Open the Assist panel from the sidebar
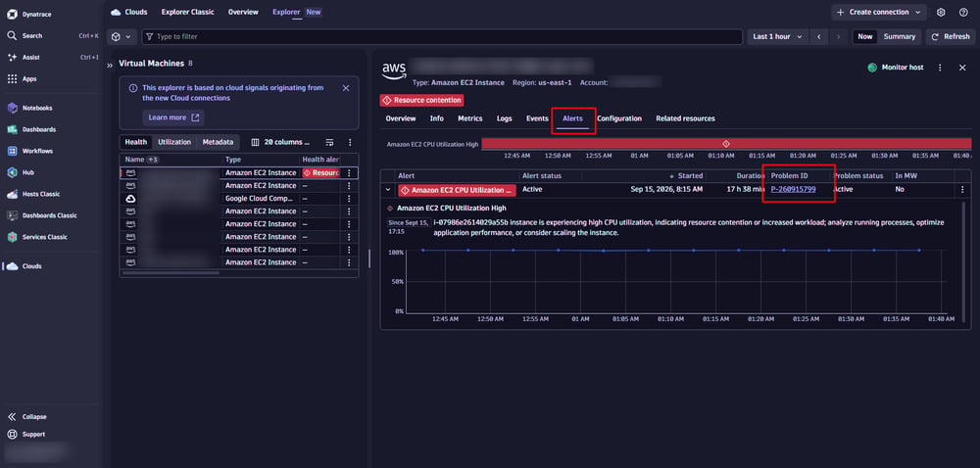The image size is (980, 468). 31,58
